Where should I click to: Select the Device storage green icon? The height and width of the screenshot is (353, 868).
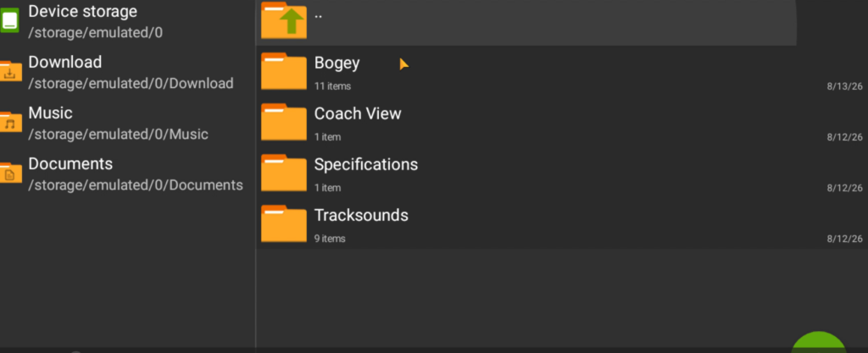point(8,20)
